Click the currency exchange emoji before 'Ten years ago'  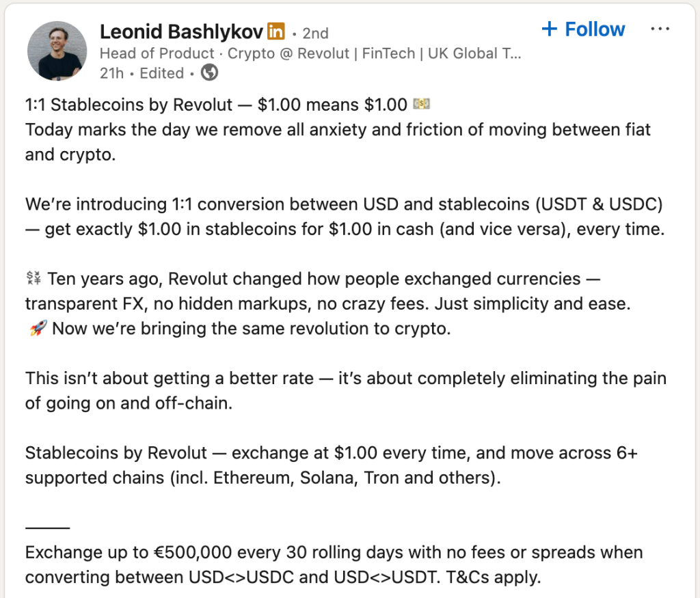(35, 278)
